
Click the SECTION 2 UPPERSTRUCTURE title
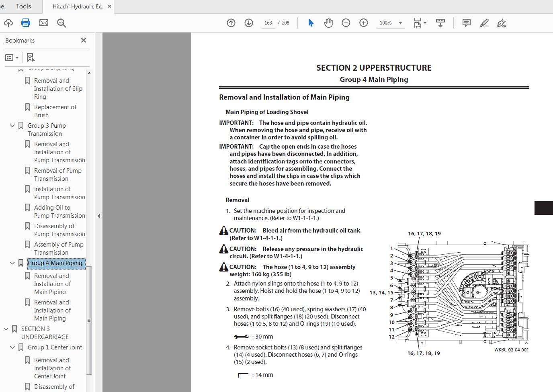point(374,68)
